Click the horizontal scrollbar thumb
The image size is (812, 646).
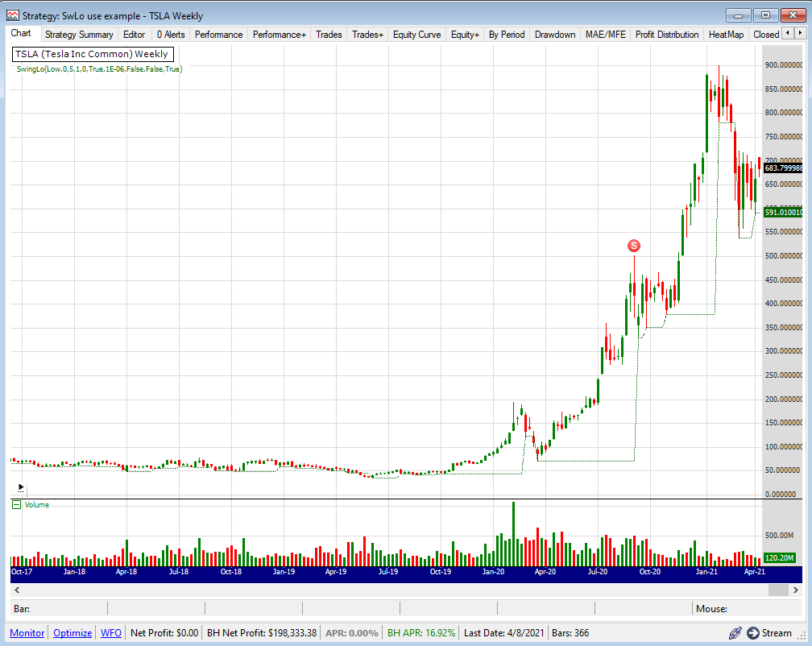point(778,590)
